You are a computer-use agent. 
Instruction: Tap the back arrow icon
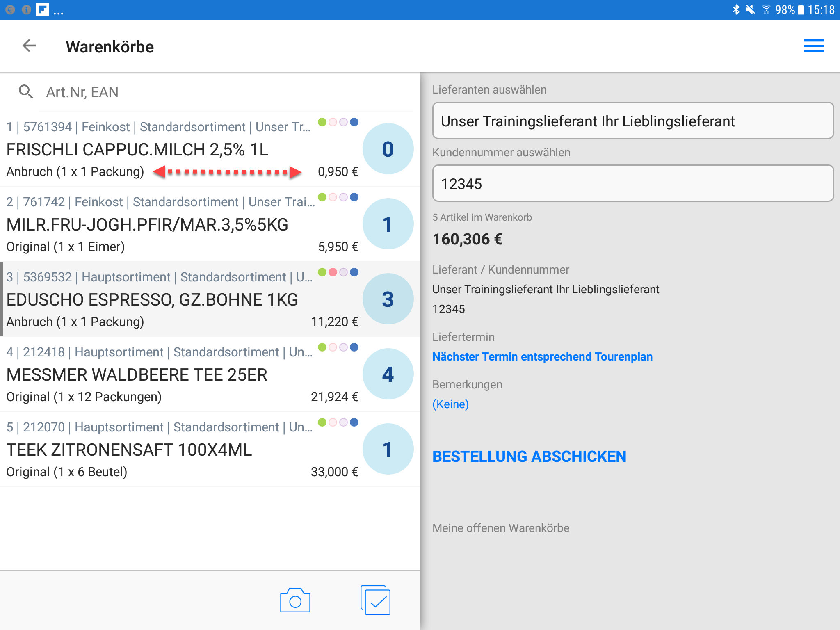[29, 46]
